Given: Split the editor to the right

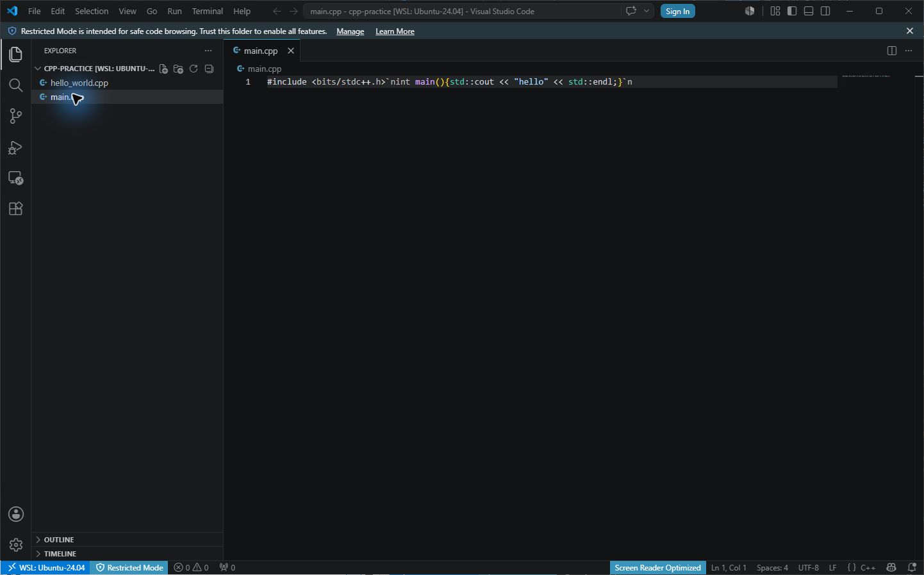Looking at the screenshot, I should click(x=891, y=51).
